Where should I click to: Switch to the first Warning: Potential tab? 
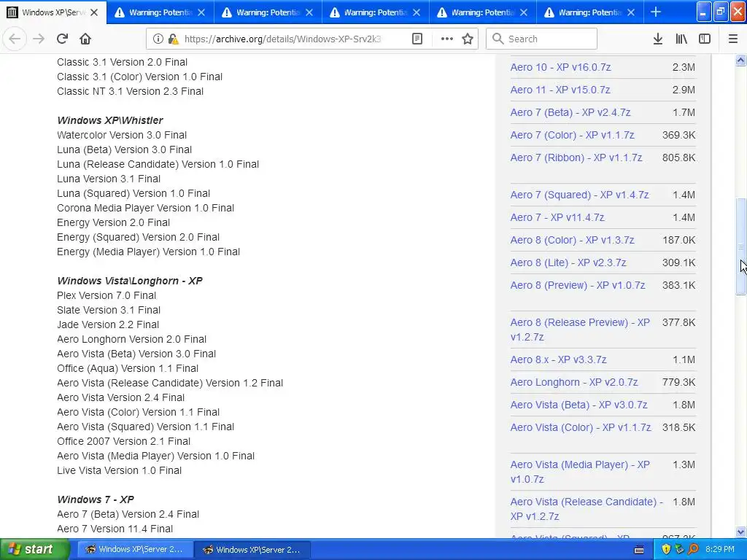coord(160,12)
